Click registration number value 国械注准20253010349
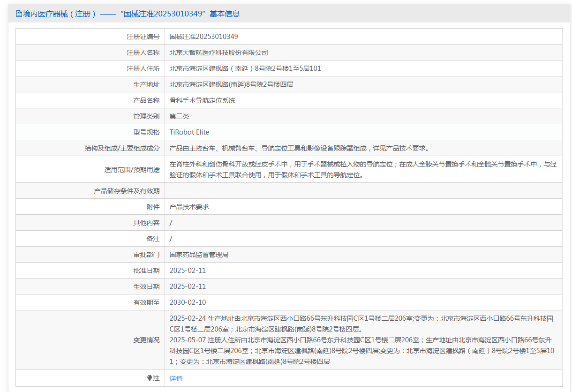Screen dimensions: 572x392 [x=203, y=37]
